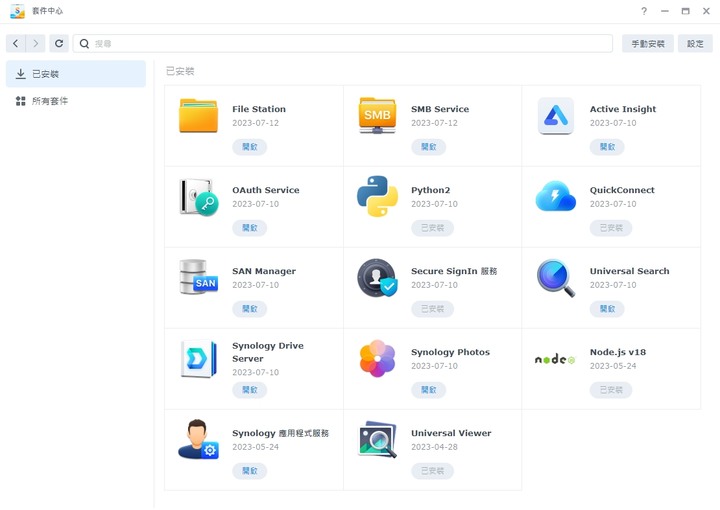Click the Node.js v18 logo
Image resolution: width=720 pixels, height=510 pixels.
555,359
